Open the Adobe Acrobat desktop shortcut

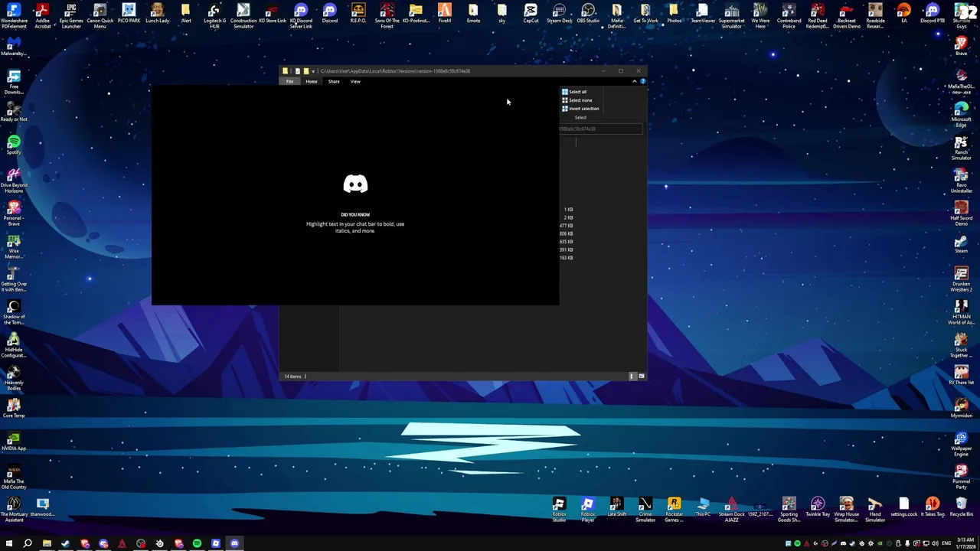(42, 15)
